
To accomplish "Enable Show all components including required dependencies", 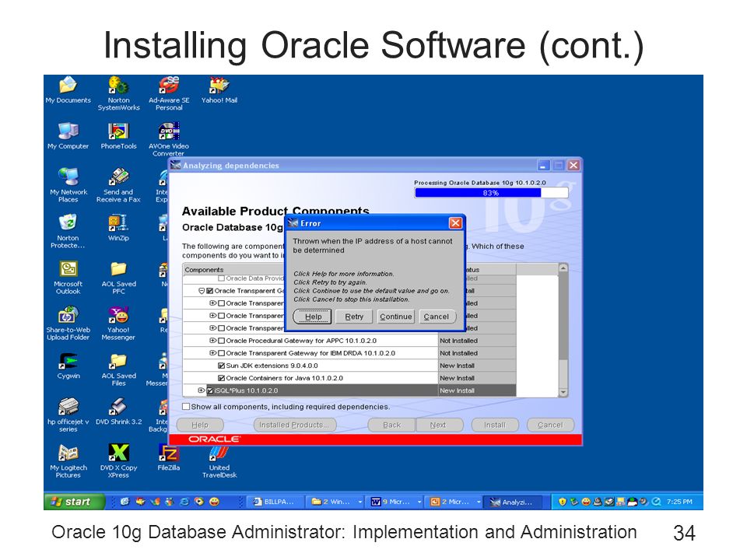I will [186, 406].
